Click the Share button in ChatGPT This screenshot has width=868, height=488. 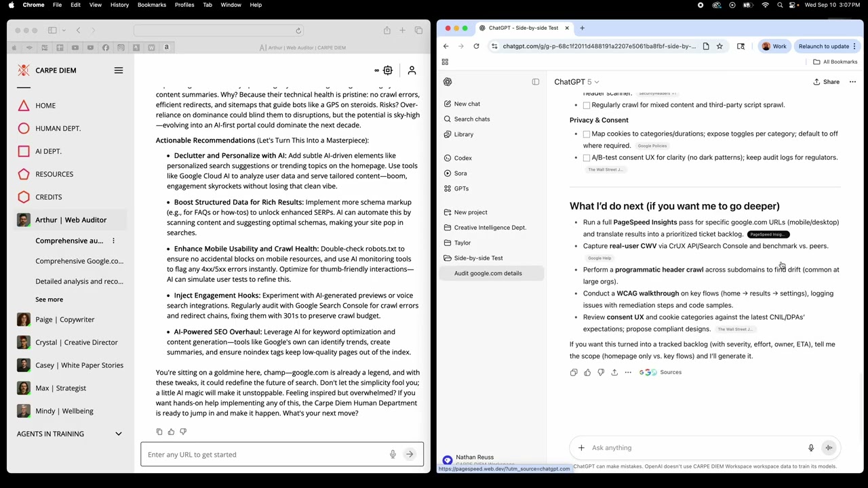(827, 82)
